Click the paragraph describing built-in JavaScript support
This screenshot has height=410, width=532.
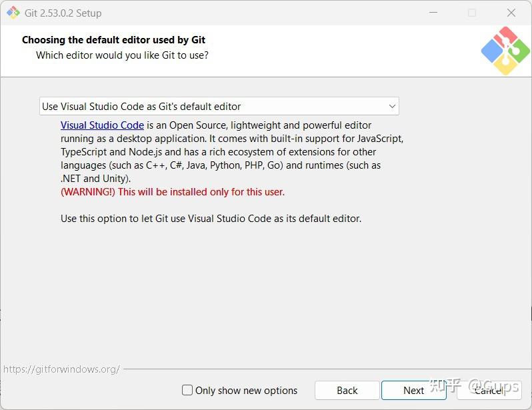pyautogui.click(x=232, y=152)
